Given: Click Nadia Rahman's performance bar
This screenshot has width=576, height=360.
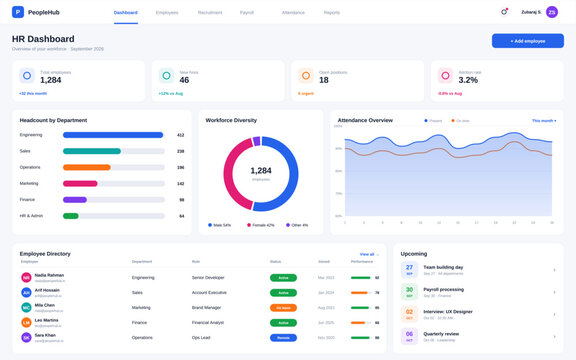Looking at the screenshot, I should click(x=361, y=278).
